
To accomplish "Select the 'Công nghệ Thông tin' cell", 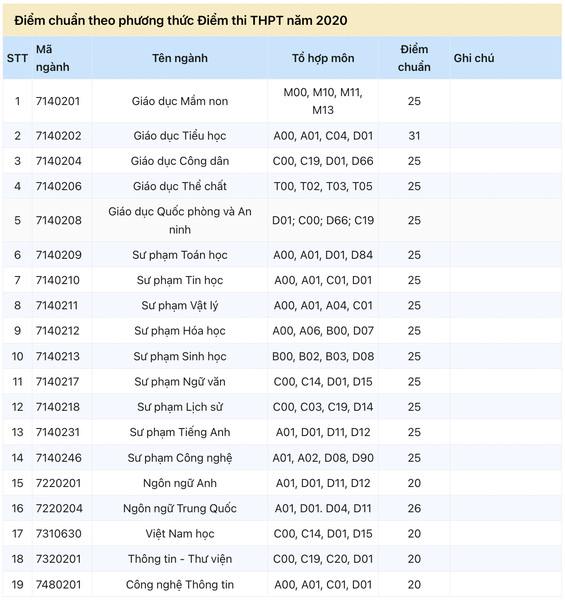I will 180,584.
